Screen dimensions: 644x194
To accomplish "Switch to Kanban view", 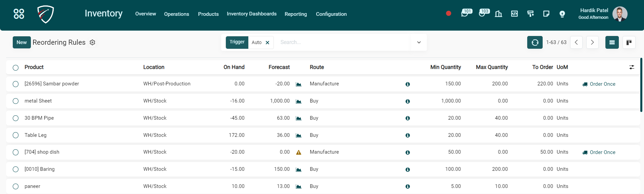I will pos(629,42).
